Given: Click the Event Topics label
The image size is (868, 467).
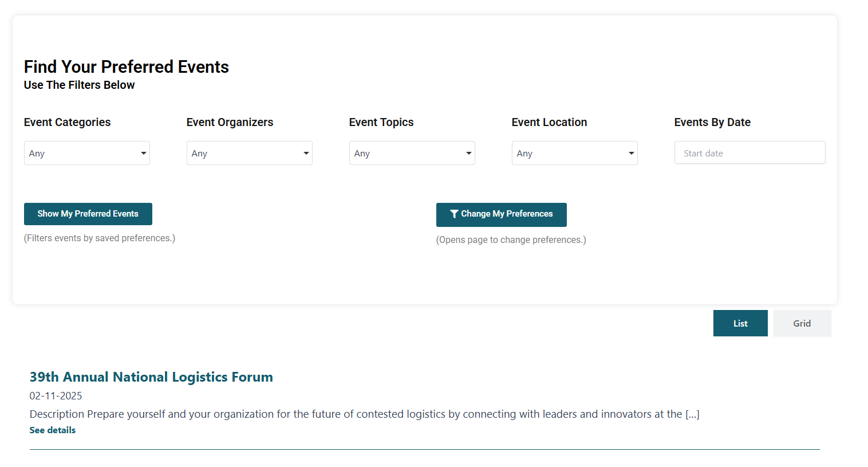Looking at the screenshot, I should (381, 122).
